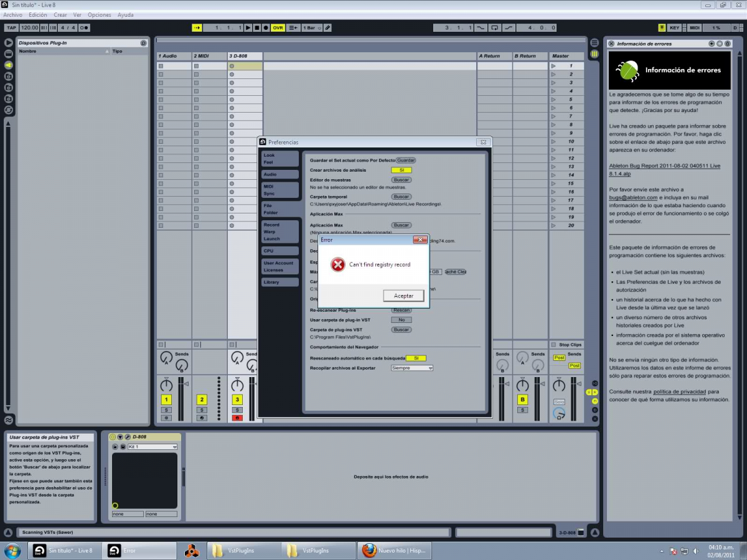Click the transport Stop button

(x=256, y=27)
